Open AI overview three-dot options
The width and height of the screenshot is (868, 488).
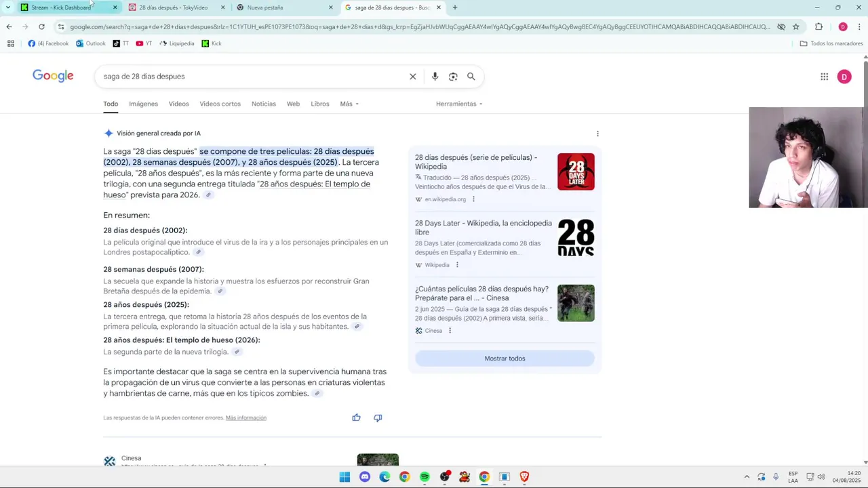click(x=597, y=134)
